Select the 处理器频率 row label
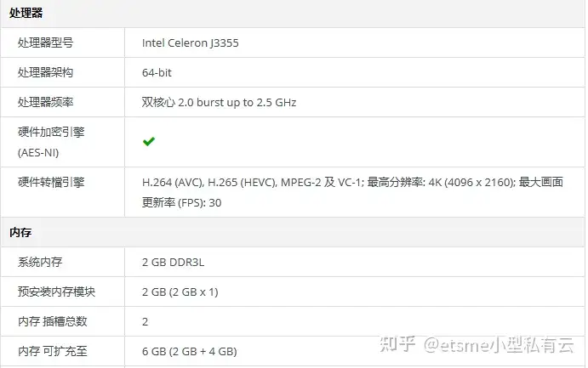Screen dimensions: 588x368 click(45, 102)
